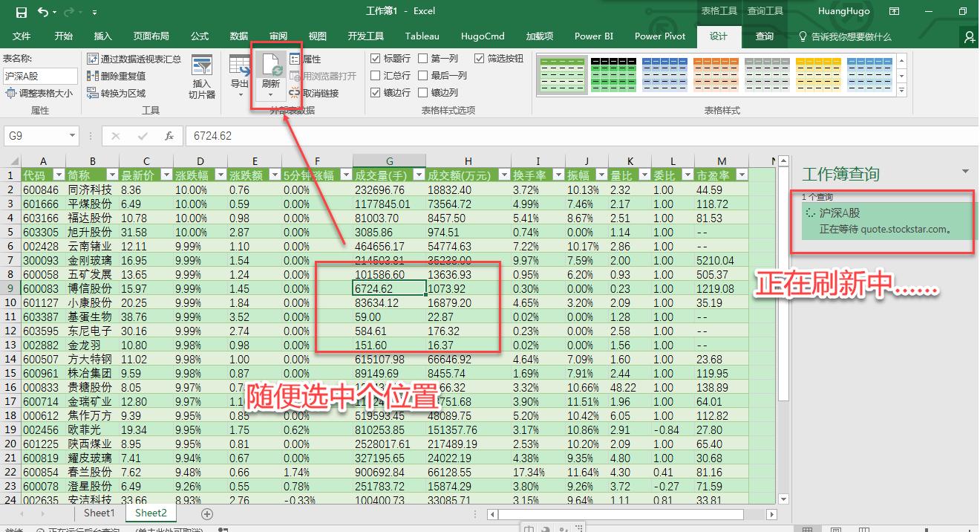The image size is (980, 532).
Task: Switch to the Sheet1 worksheet tab
Action: (99, 513)
